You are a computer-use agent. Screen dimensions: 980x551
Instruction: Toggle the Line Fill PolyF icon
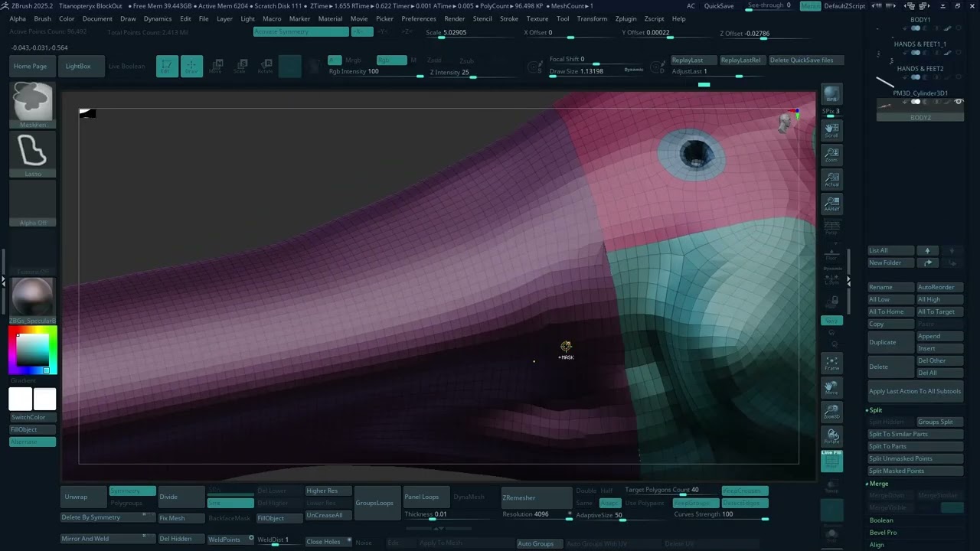[831, 461]
